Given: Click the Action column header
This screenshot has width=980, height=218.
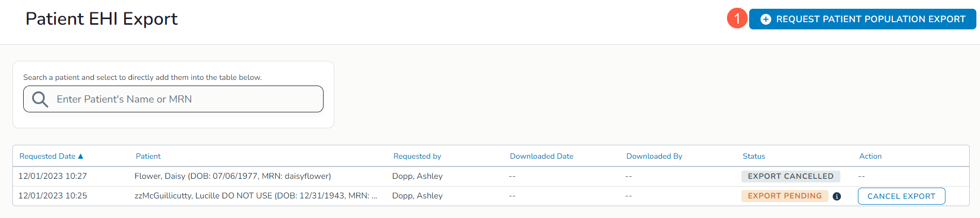Looking at the screenshot, I should click(870, 156).
